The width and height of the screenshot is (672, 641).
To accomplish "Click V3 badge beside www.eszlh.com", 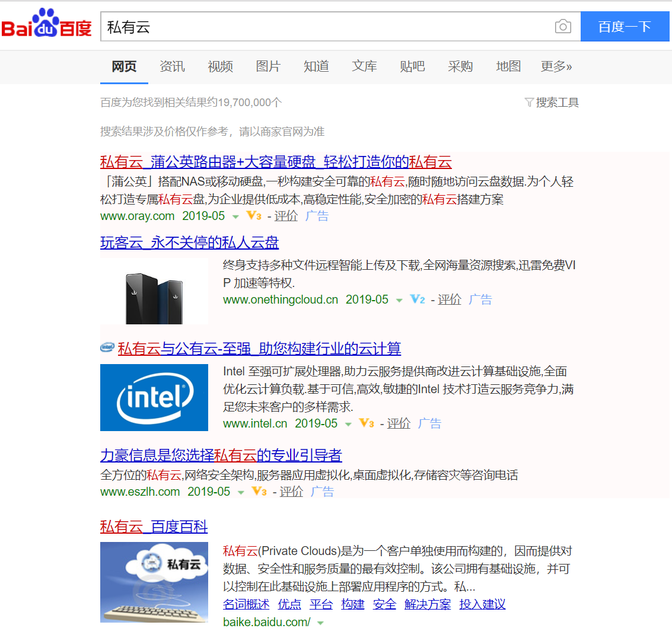I will coord(259,492).
